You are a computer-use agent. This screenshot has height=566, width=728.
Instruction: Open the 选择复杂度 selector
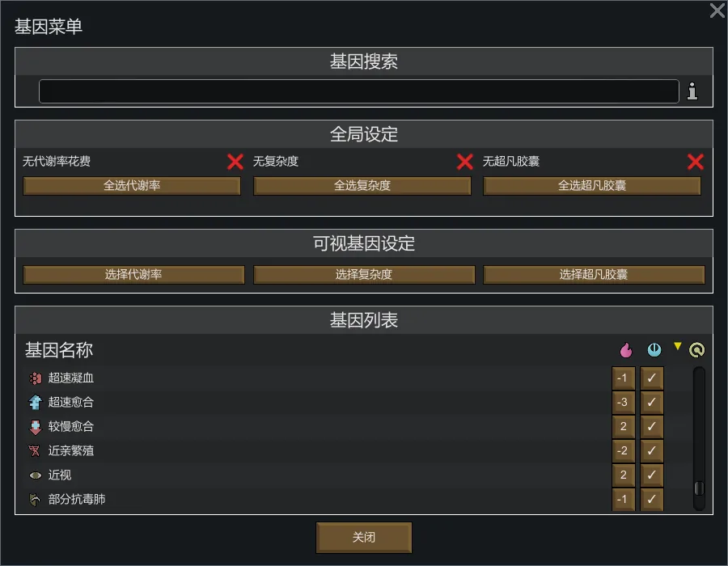364,275
